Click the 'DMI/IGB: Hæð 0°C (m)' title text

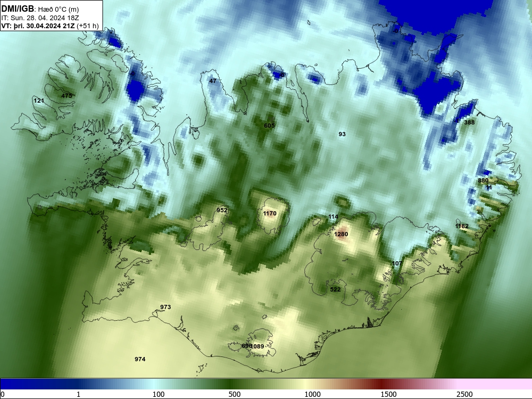tap(40, 9)
